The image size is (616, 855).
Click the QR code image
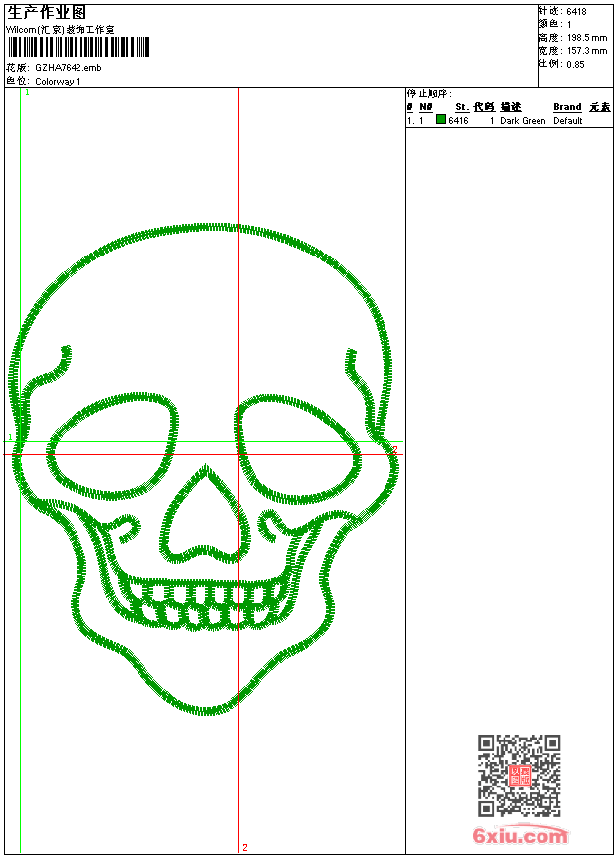point(519,775)
